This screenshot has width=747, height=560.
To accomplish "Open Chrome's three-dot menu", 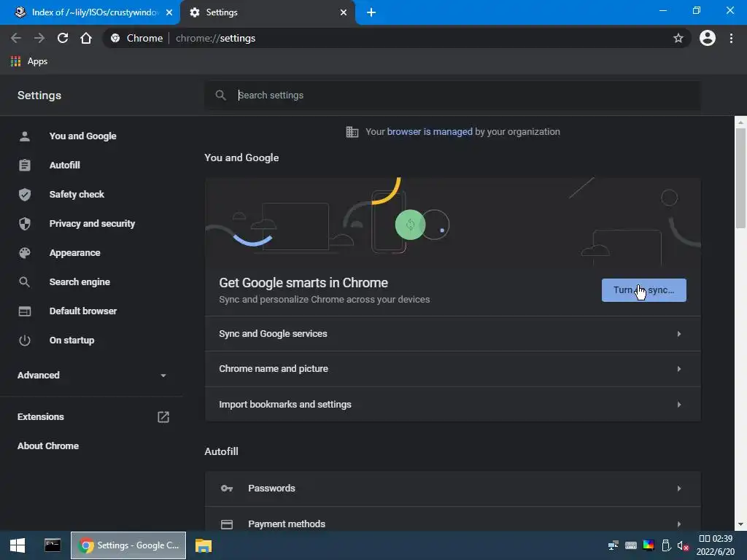I will pyautogui.click(x=731, y=38).
